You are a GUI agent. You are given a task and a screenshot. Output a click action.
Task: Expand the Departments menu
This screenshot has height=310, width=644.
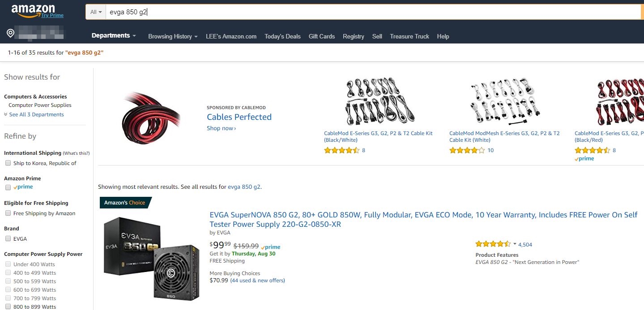coord(114,36)
